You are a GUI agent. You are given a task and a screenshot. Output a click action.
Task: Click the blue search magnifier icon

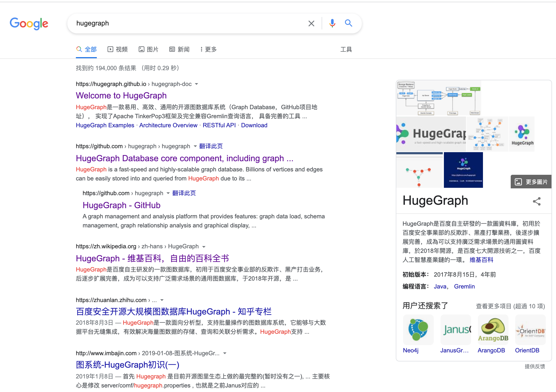(348, 23)
